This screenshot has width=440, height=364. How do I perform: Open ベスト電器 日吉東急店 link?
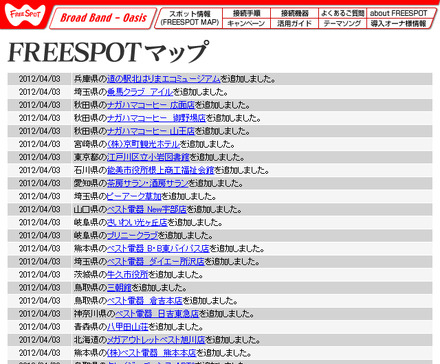157,314
